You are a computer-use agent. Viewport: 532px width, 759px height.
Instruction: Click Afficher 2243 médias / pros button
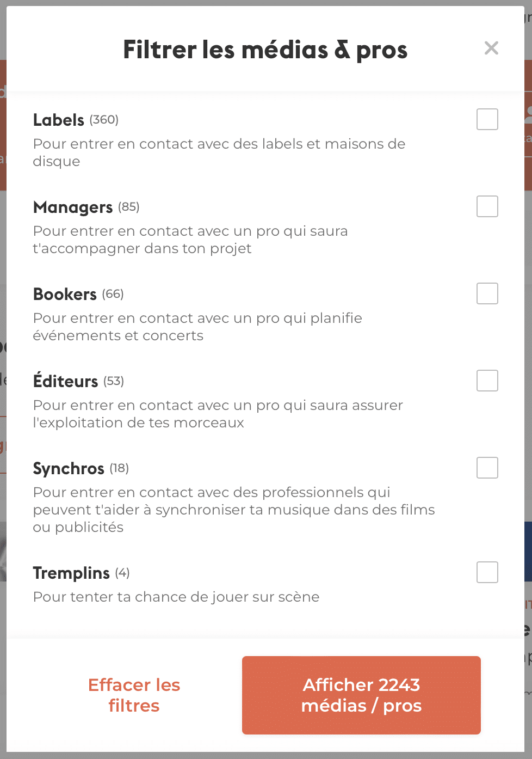(361, 695)
